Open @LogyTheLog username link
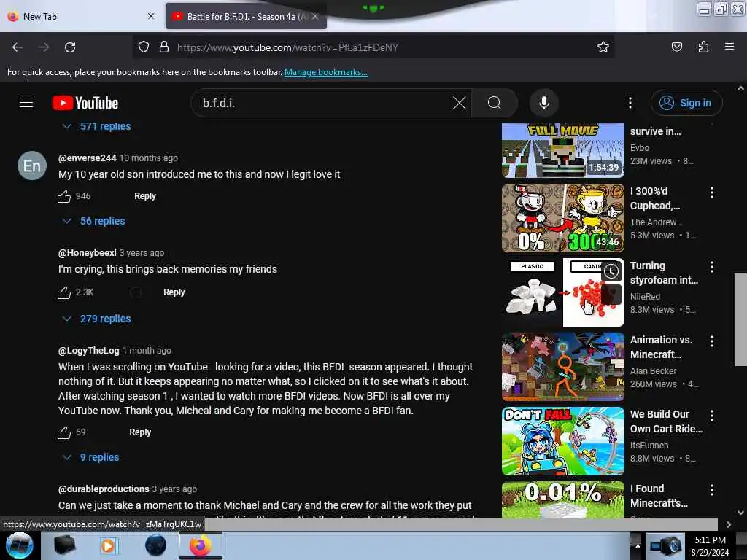 coord(88,351)
